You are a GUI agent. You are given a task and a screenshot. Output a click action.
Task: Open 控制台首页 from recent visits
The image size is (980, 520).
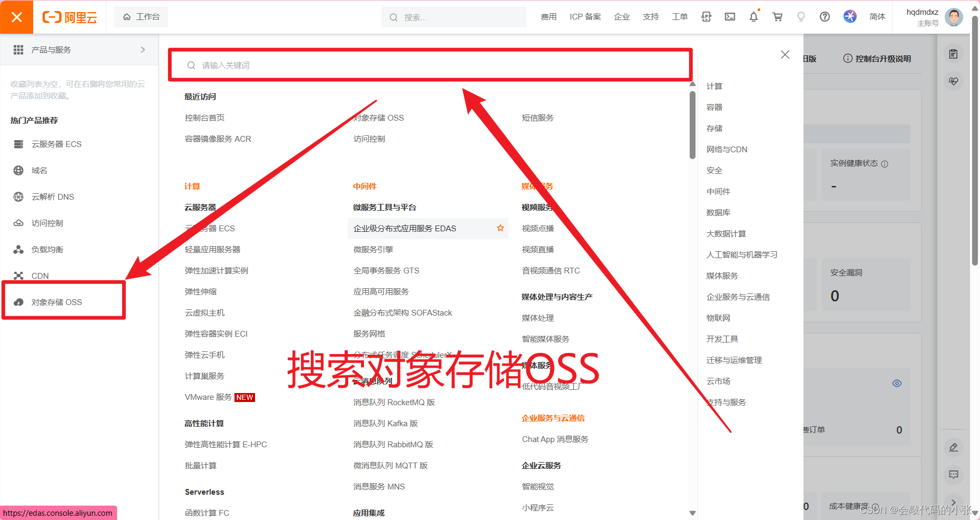(204, 118)
